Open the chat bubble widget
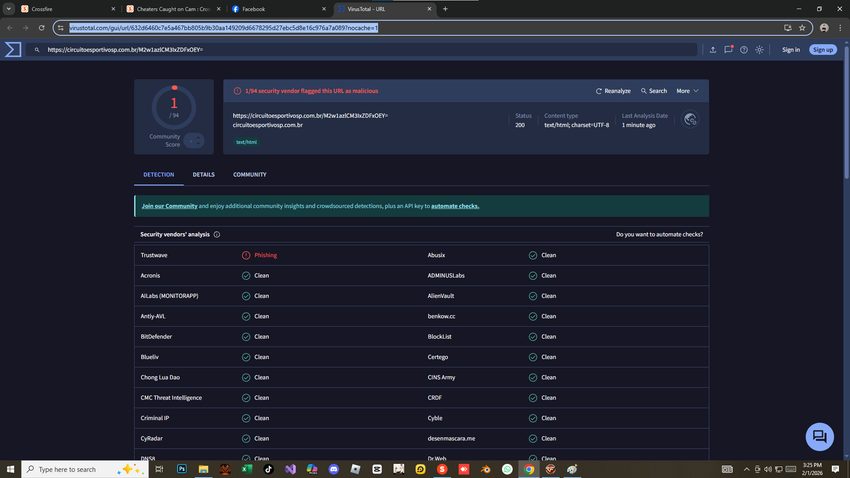The width and height of the screenshot is (850, 478). (x=819, y=436)
